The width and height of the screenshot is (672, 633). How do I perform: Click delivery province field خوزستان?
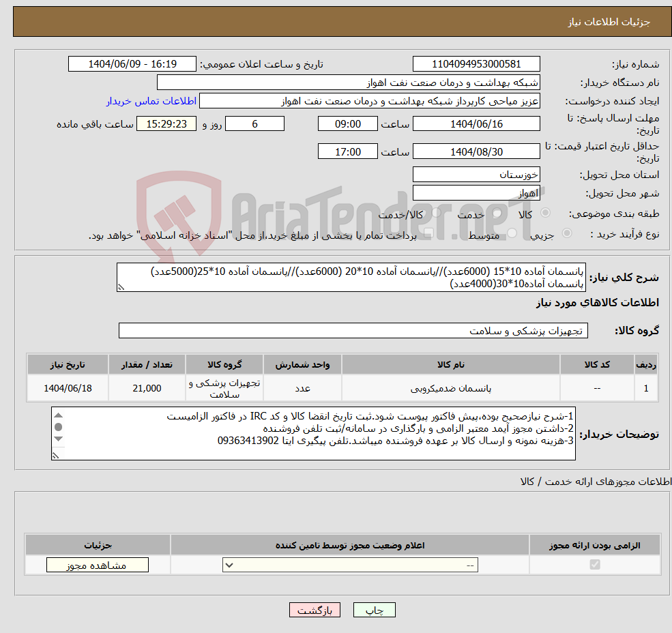click(x=476, y=175)
